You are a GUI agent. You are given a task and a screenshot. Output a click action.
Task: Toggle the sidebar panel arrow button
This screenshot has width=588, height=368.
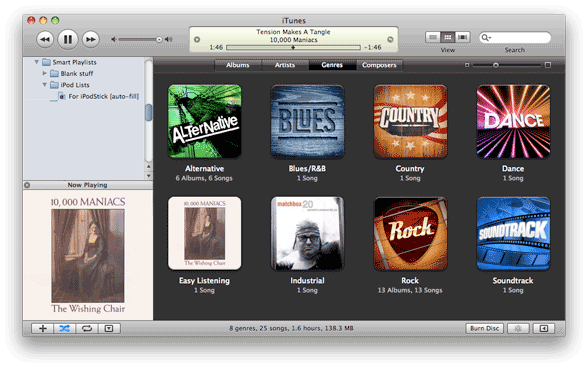pos(544,329)
